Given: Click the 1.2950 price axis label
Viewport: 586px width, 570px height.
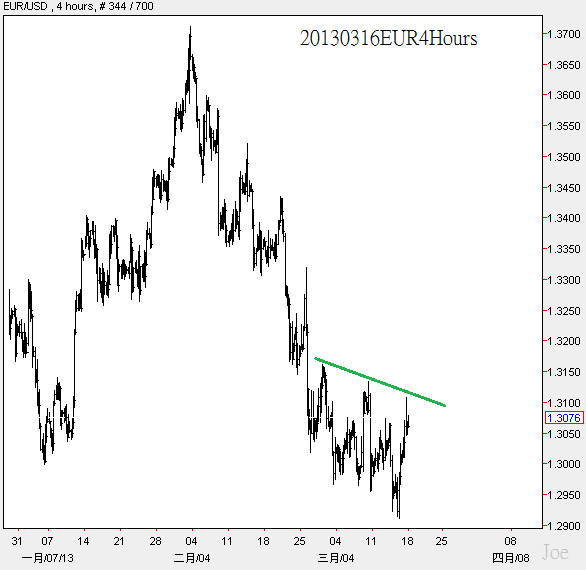Looking at the screenshot, I should tap(564, 495).
